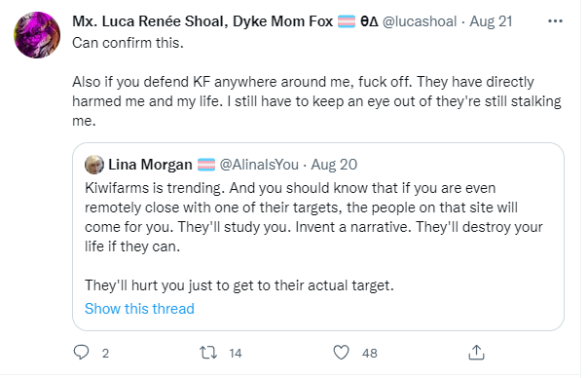Click the 'Can confirm this.' tweet text
This screenshot has width=588, height=378.
128,43
